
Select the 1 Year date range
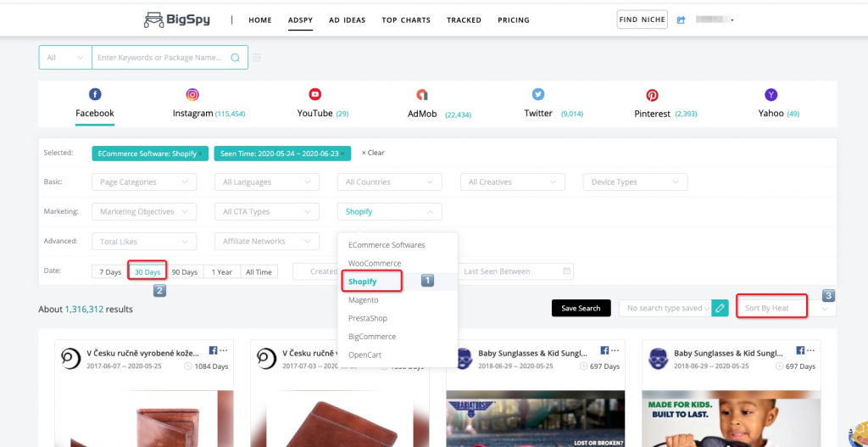pos(222,272)
